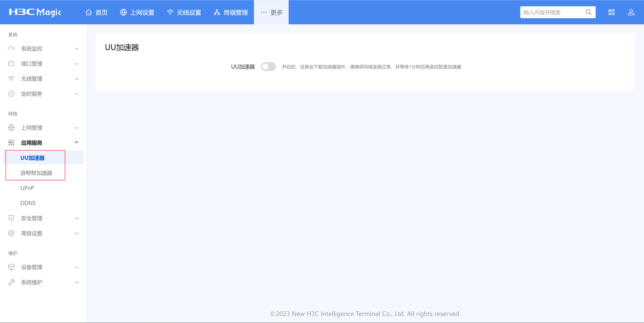Expand 系统监控 chevron
Image resolution: width=644 pixels, height=323 pixels.
76,49
